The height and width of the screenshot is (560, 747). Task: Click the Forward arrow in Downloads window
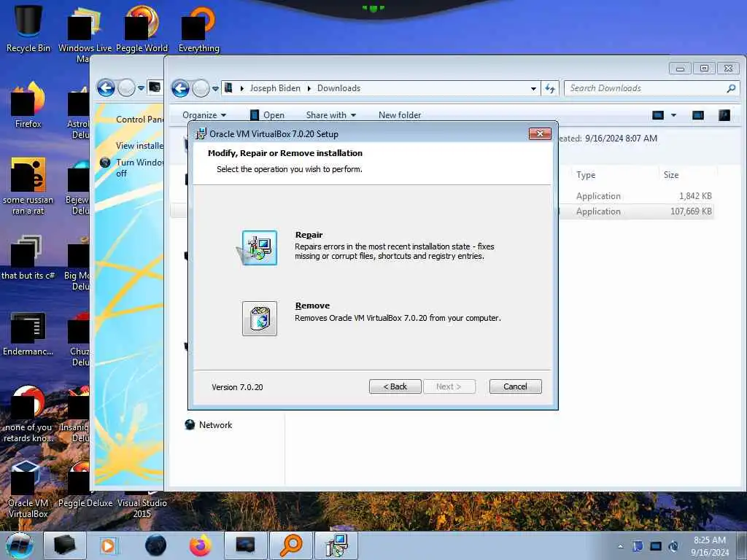[x=201, y=88]
